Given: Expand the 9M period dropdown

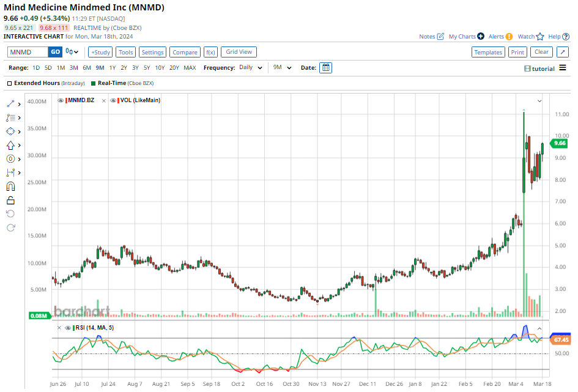Looking at the screenshot, I should coord(283,68).
